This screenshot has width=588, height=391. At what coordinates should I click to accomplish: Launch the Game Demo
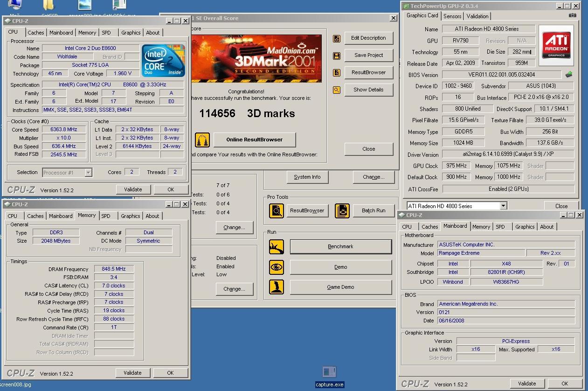pos(340,287)
